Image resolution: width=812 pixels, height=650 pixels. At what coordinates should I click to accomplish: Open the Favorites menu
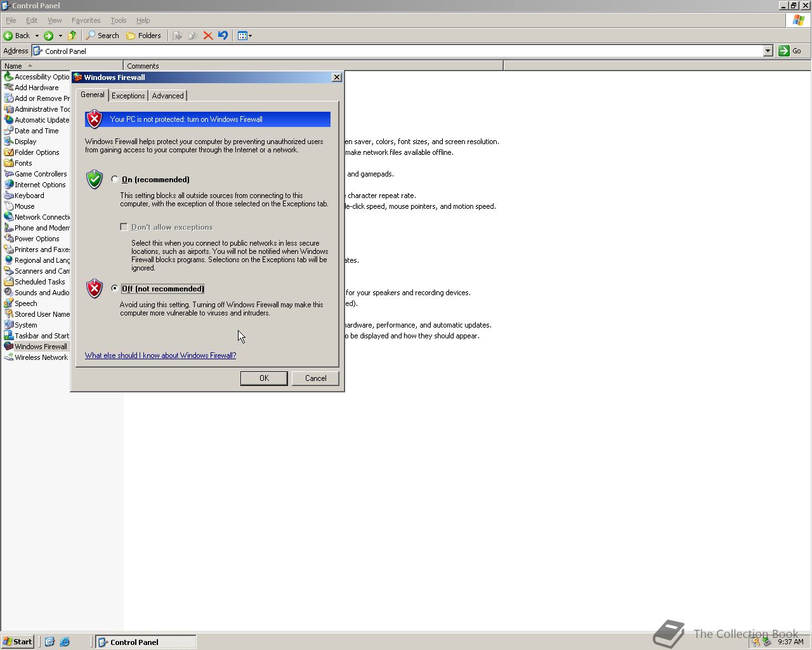click(86, 20)
